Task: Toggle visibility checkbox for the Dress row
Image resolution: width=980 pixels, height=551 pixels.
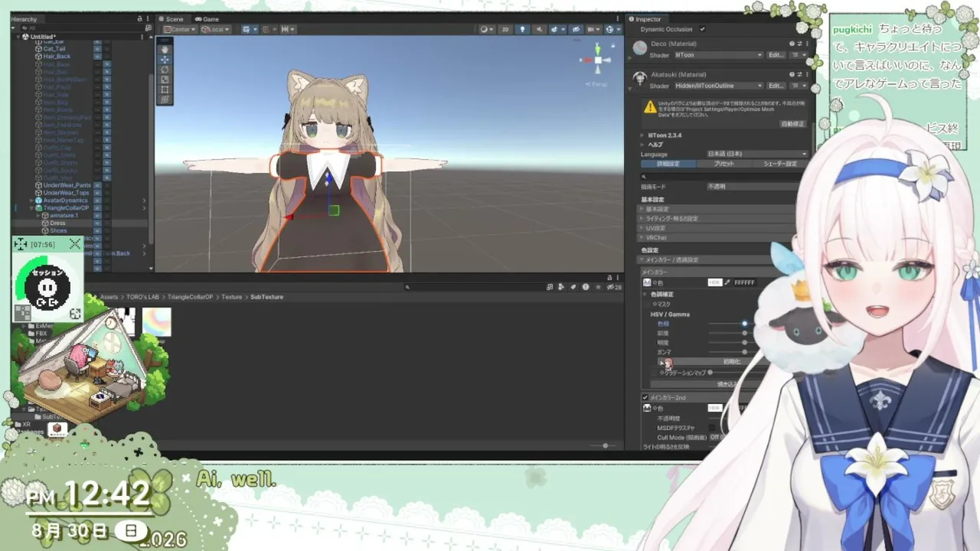Action: pyautogui.click(x=97, y=223)
